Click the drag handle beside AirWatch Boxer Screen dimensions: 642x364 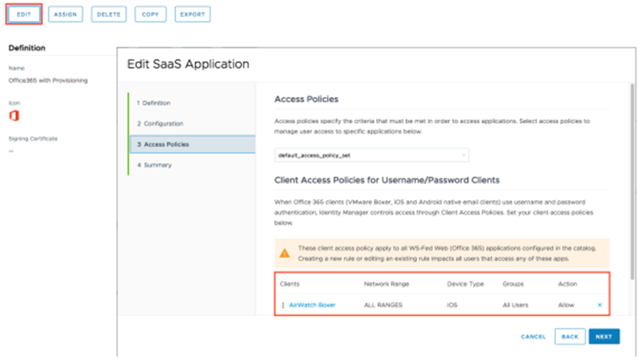pos(283,305)
